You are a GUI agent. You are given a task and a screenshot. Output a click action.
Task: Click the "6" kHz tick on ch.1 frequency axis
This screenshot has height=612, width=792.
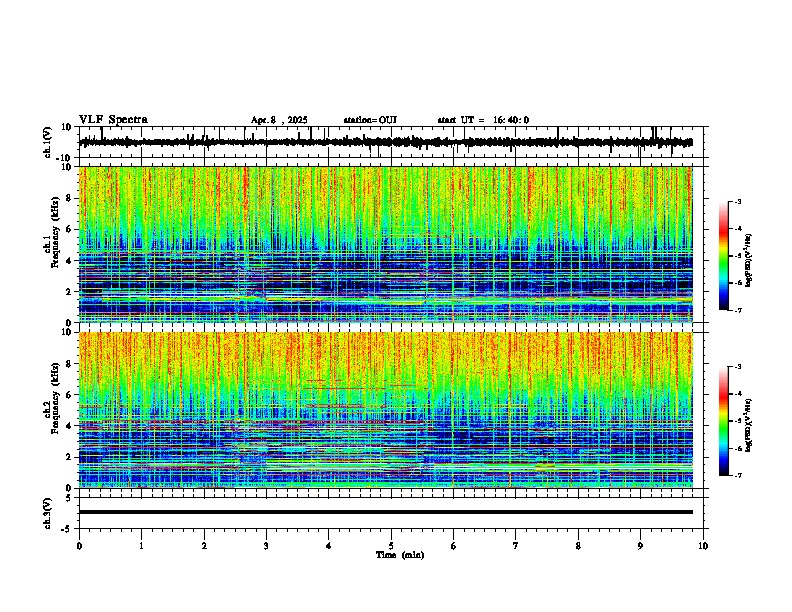coord(70,229)
